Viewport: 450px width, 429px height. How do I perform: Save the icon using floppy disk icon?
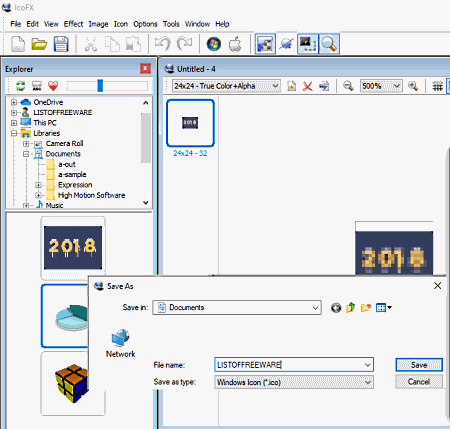point(61,44)
